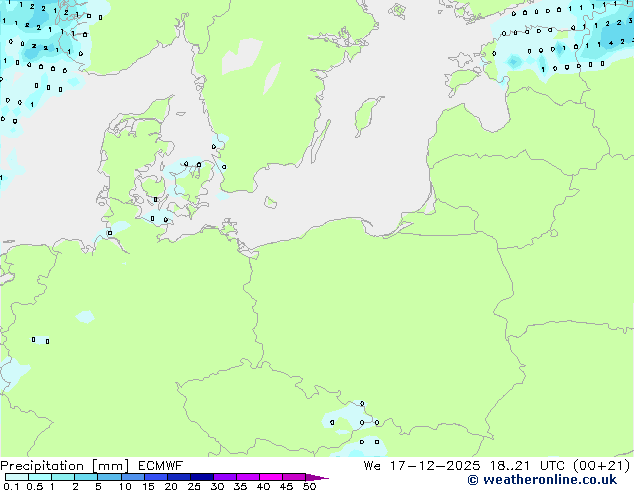Click the '(00+21)' forecast offset text
634x490 pixels.
coord(602,466)
